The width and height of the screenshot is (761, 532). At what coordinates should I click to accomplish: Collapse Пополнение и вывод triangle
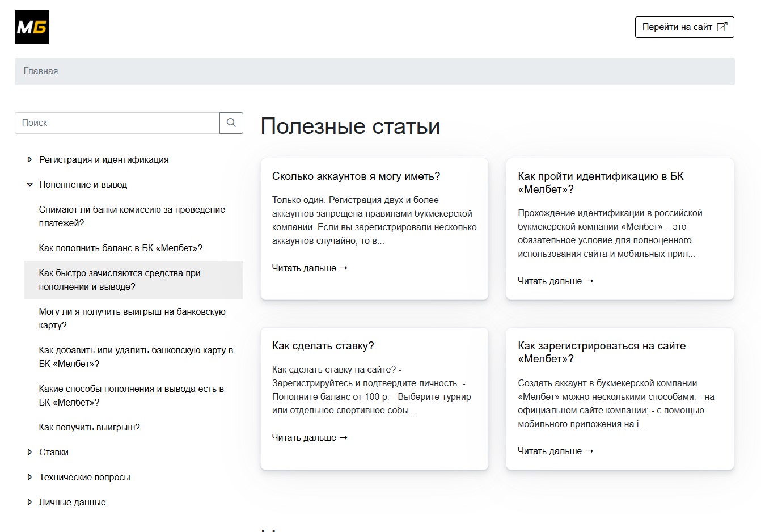tap(29, 185)
